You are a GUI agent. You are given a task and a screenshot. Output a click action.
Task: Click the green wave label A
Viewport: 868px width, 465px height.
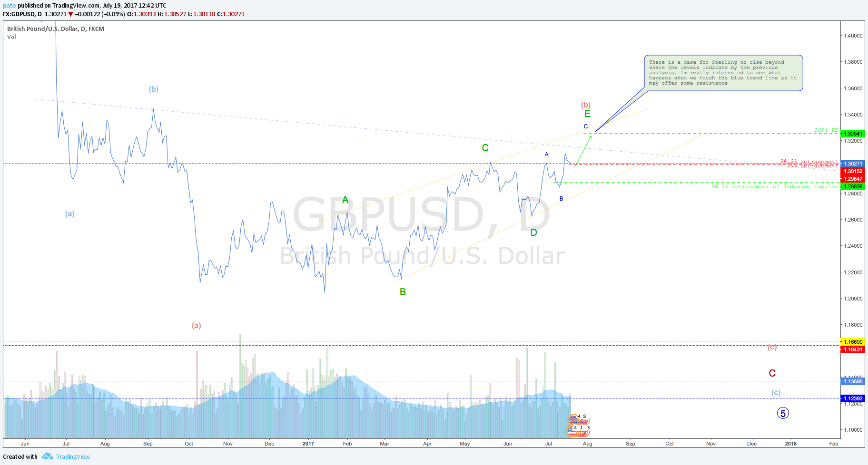[x=345, y=200]
